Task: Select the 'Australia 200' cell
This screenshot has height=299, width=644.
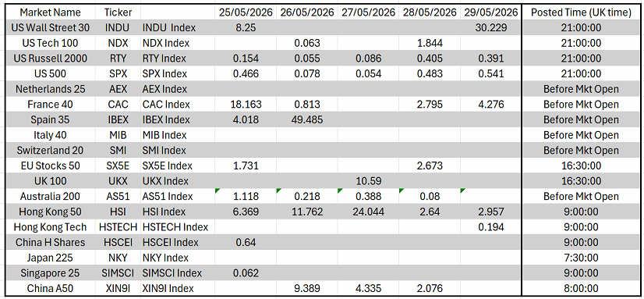Action: pyautogui.click(x=51, y=196)
